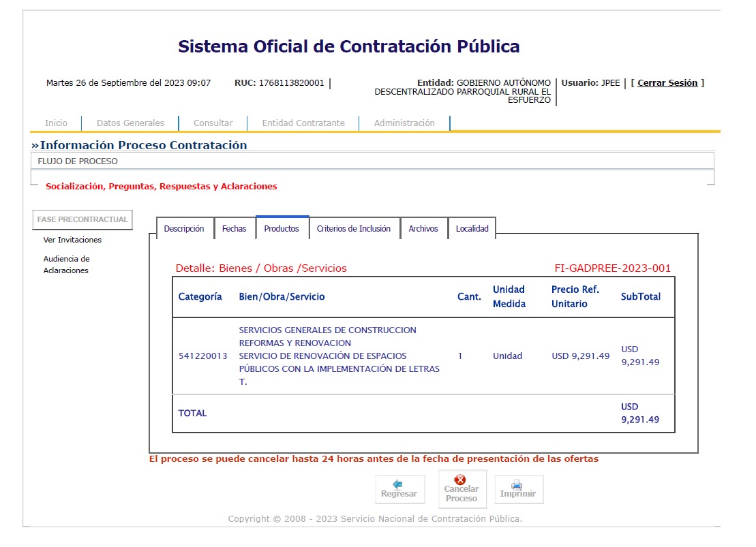Open the Entidad Contratante menu
This screenshot has width=756, height=547.
tap(303, 123)
